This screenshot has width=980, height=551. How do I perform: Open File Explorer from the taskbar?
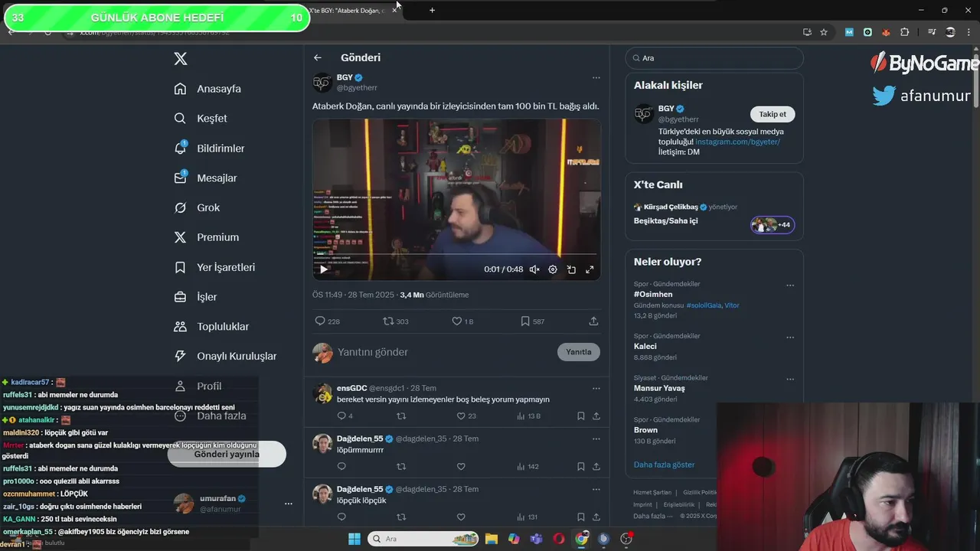coord(491,539)
